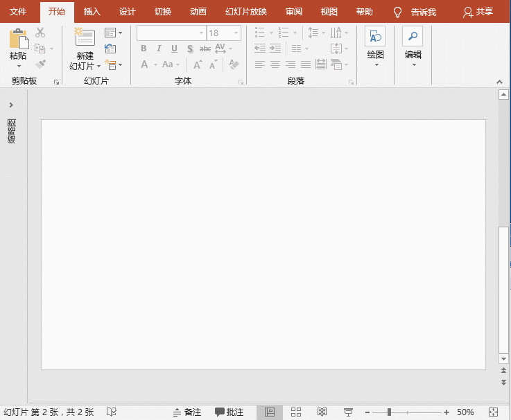Open the slide Section icon
Screen dimensions: 511x420
point(110,64)
